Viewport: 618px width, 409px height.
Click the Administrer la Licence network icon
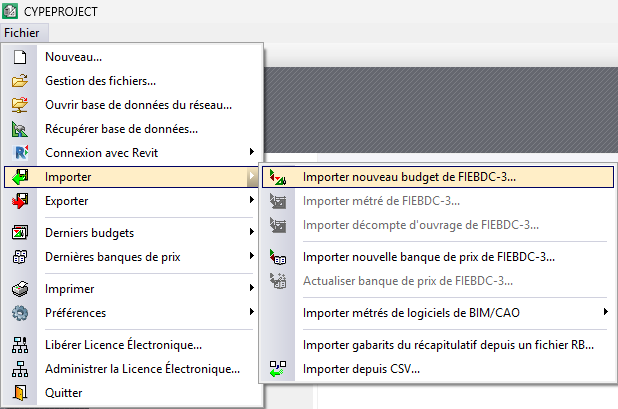(x=20, y=369)
